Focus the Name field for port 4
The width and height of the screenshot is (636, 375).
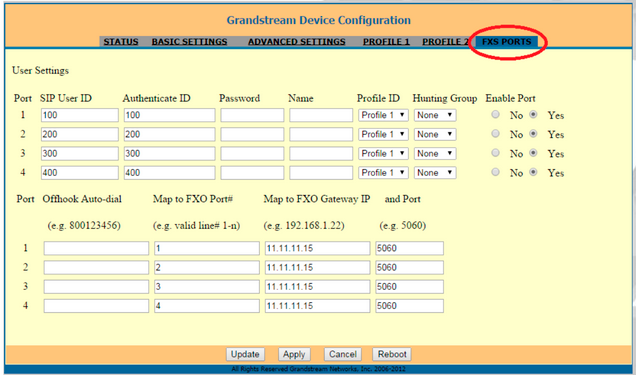pyautogui.click(x=321, y=173)
